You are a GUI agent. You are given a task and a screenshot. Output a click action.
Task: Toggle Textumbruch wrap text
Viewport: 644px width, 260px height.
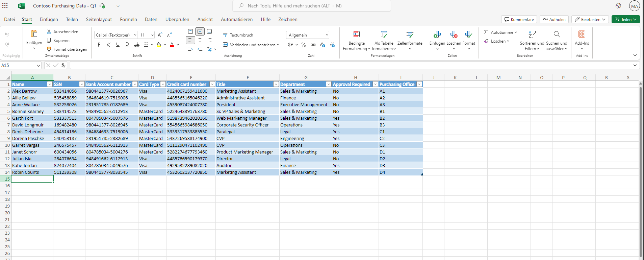(x=238, y=35)
